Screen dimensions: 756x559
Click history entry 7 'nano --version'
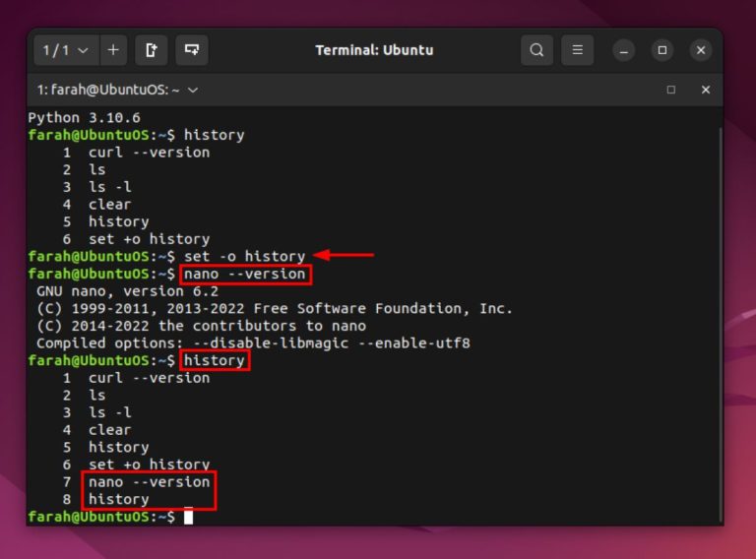149,481
